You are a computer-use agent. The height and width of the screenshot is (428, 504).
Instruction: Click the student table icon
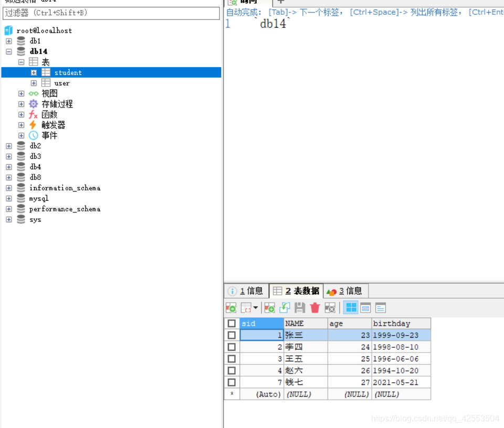[46, 72]
